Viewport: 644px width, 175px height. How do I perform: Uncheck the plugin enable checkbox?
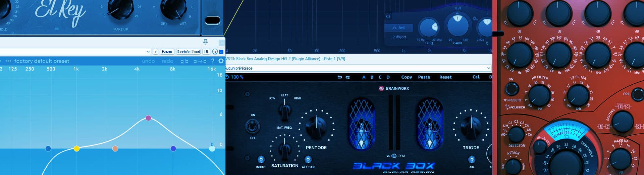[221, 52]
